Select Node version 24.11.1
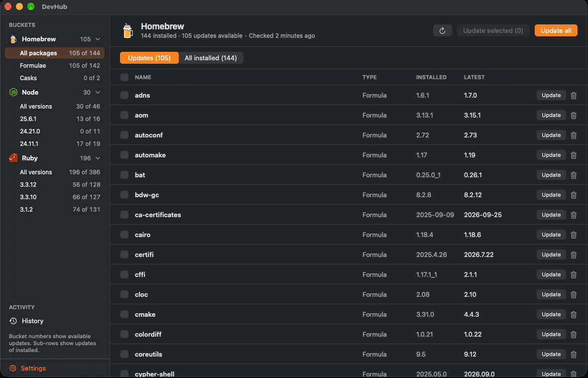 pos(55,143)
